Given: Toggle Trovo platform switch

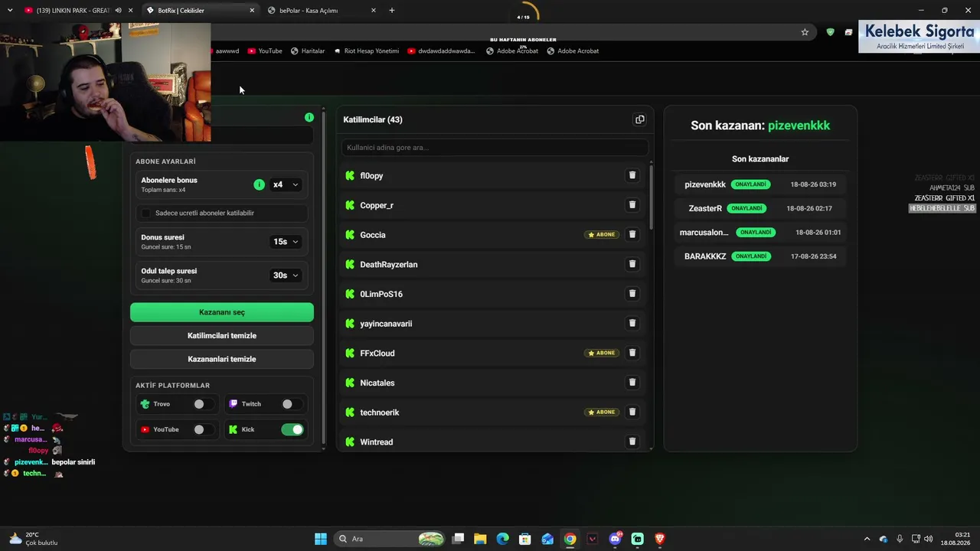Looking at the screenshot, I should pos(204,404).
